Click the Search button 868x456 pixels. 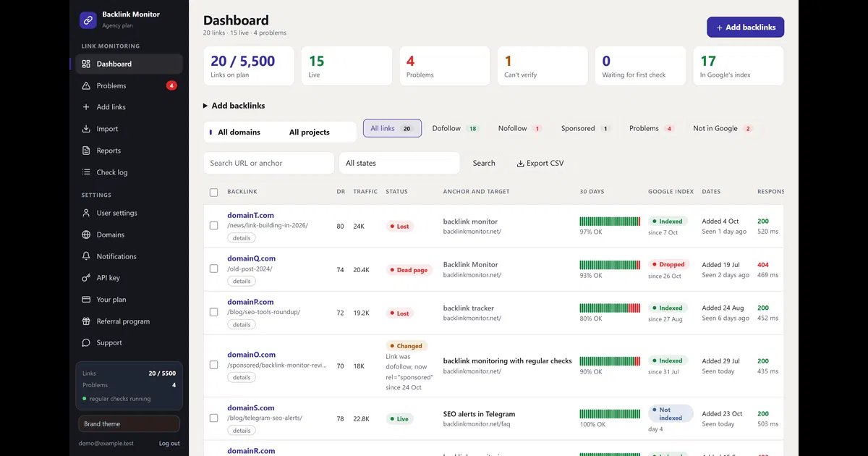484,163
